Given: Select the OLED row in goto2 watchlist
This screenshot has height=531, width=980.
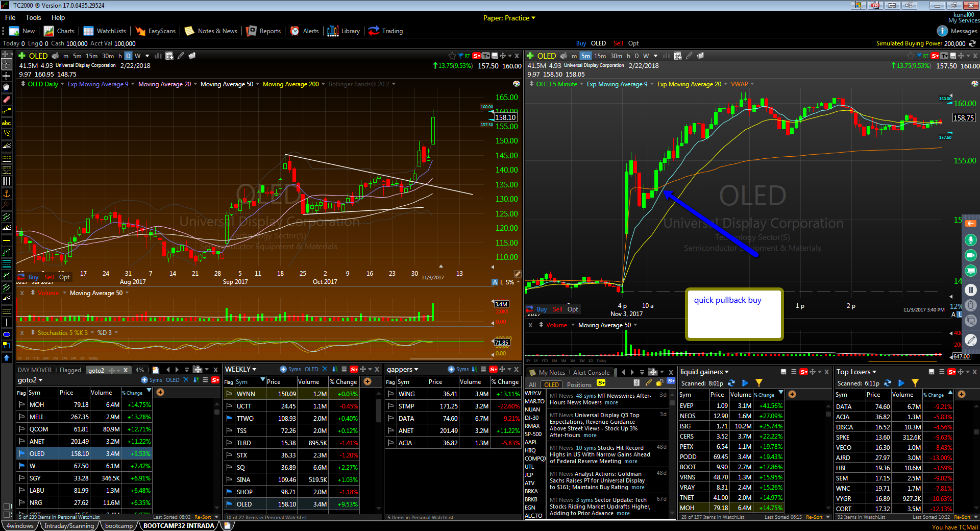Looking at the screenshot, I should 84,453.
